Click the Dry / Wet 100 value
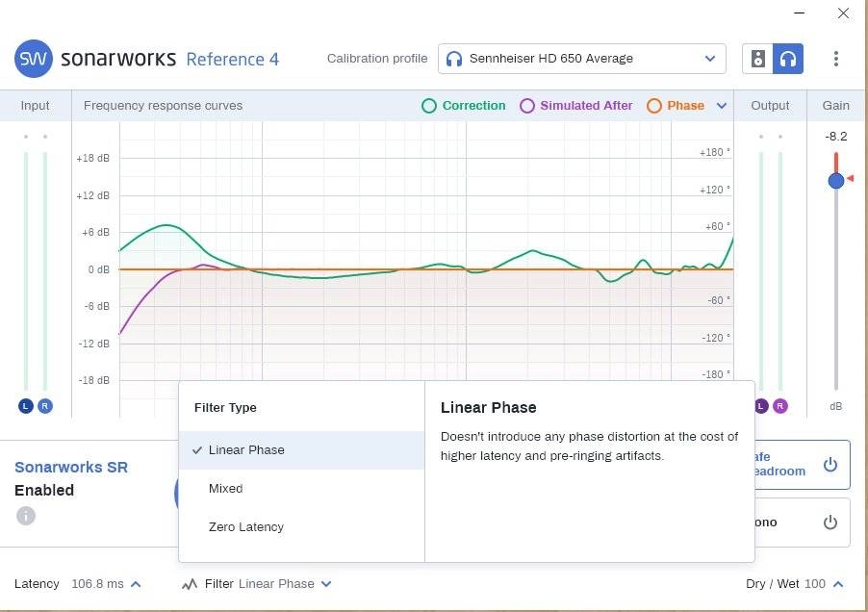Screen dimensions: 868x612 (x=815, y=584)
